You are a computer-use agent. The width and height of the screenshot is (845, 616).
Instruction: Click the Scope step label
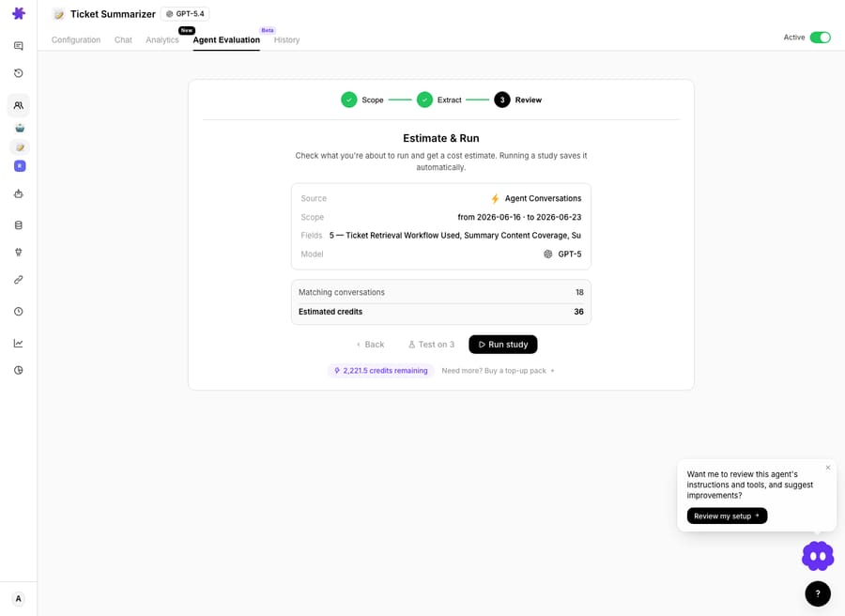click(373, 100)
